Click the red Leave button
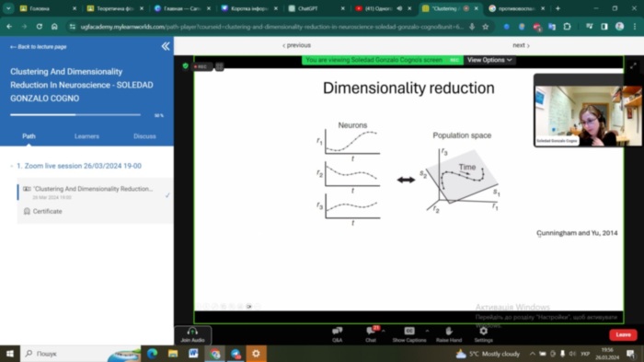The width and height of the screenshot is (644, 362). (623, 335)
